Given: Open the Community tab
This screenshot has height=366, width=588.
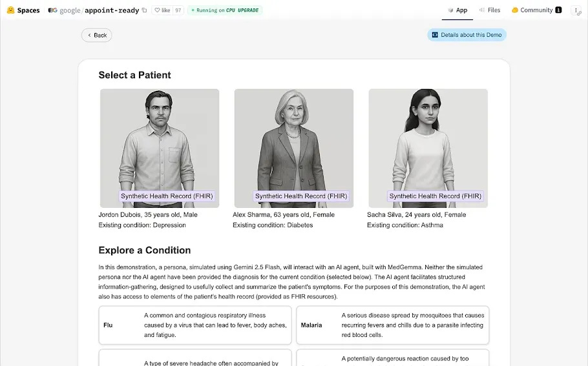Looking at the screenshot, I should click(536, 10).
